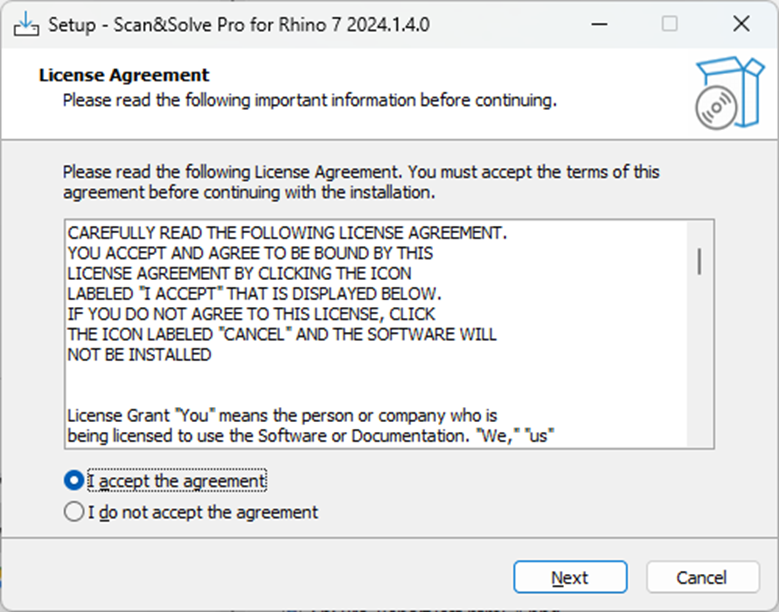
Task: Click the "IF YOU DO NOT AGREE" license line
Action: pyautogui.click(x=251, y=314)
